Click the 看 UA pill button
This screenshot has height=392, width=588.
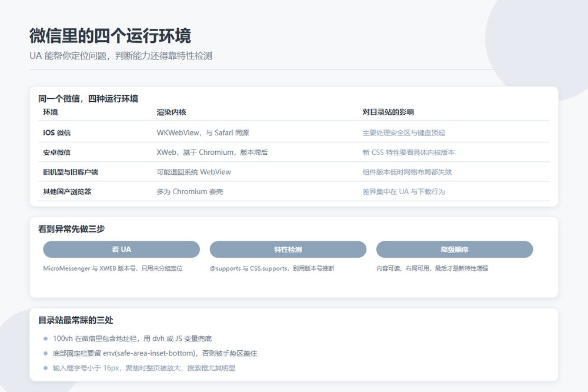(121, 250)
